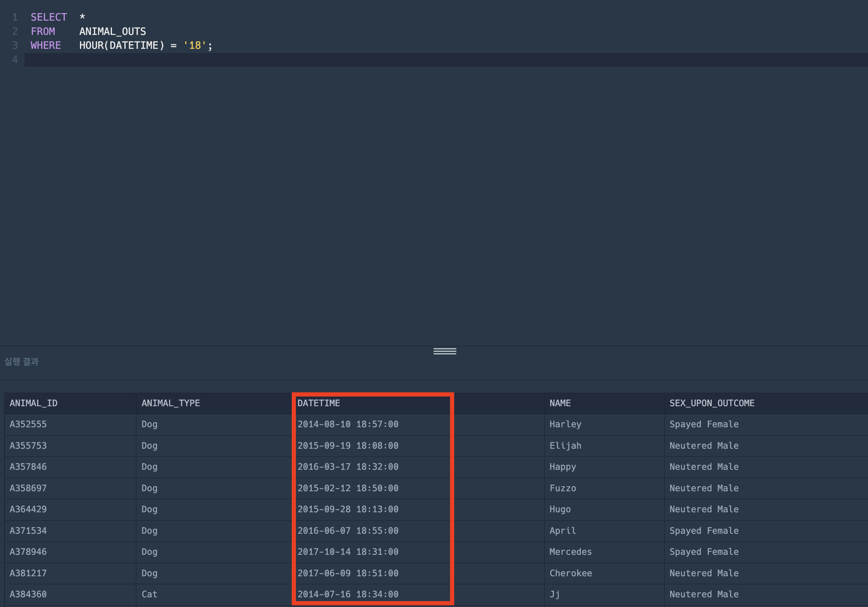This screenshot has height=607, width=868.
Task: Click the ANIMAL_OUTS table name in query
Action: coord(112,32)
